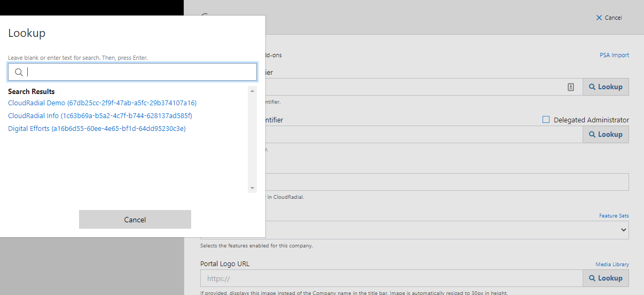
Task: Click the Lookup button beside Portal Logo URL
Action: (x=606, y=278)
